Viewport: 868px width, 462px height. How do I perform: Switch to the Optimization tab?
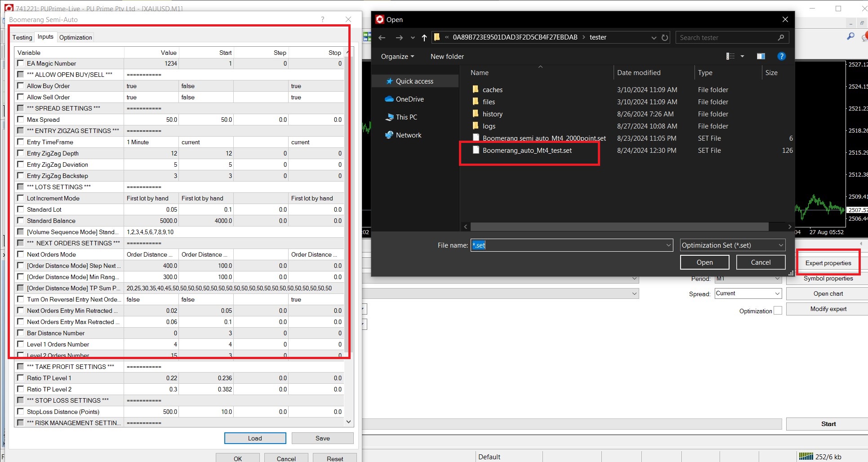tap(76, 37)
